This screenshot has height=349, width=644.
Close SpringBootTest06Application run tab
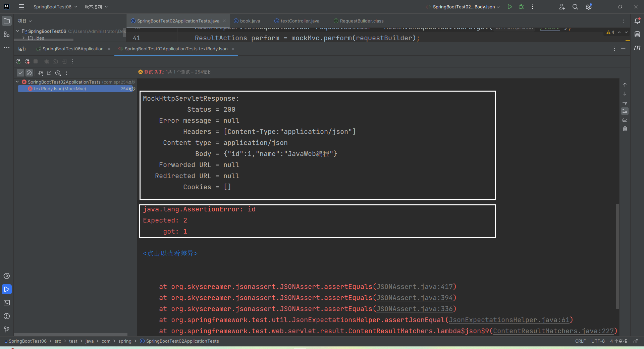pyautogui.click(x=109, y=49)
